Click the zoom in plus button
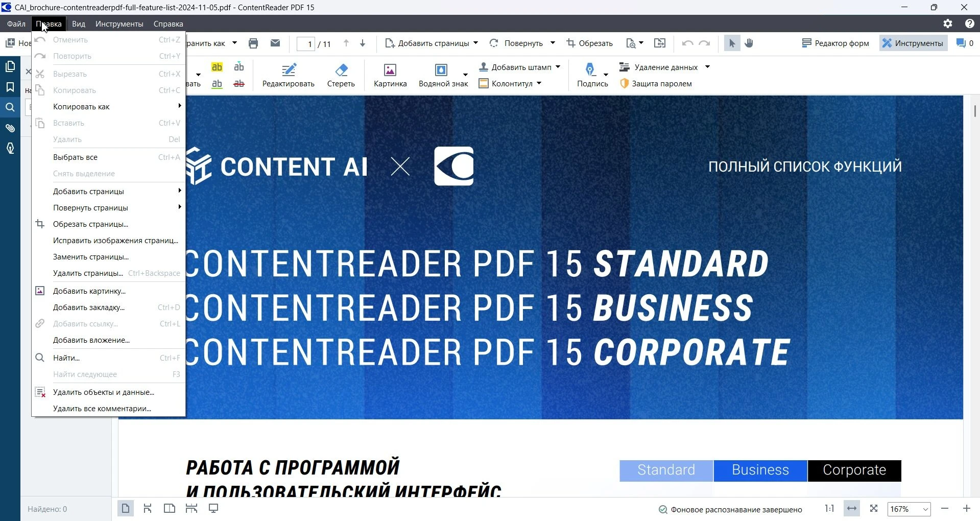 coord(966,509)
